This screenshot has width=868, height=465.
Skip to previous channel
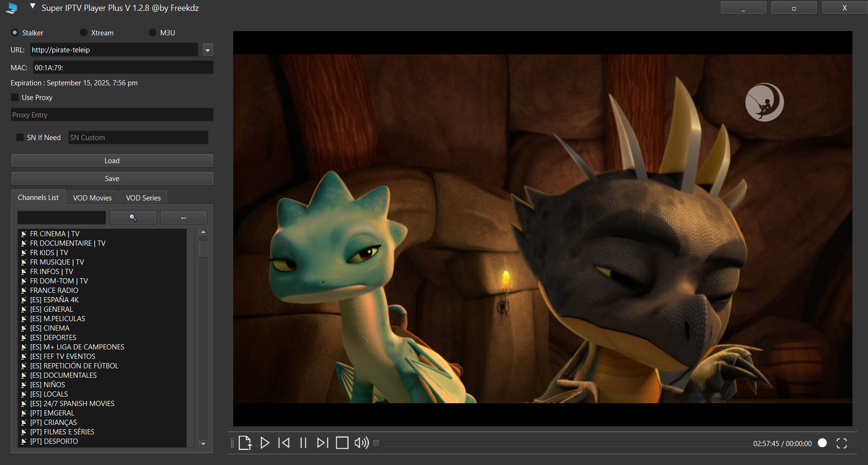(284, 443)
